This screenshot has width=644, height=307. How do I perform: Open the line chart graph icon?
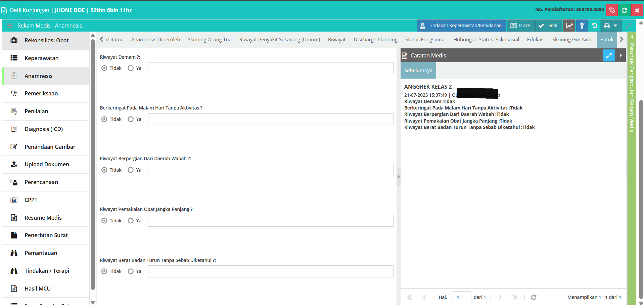(x=569, y=26)
